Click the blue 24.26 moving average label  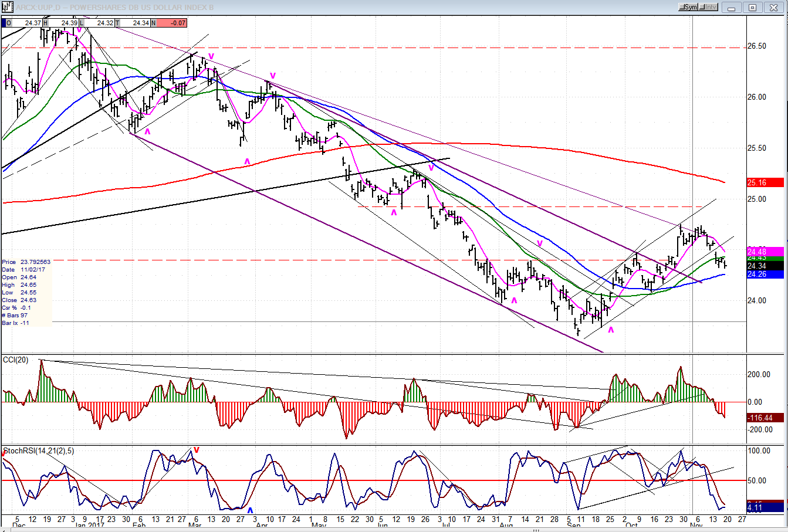pos(765,274)
